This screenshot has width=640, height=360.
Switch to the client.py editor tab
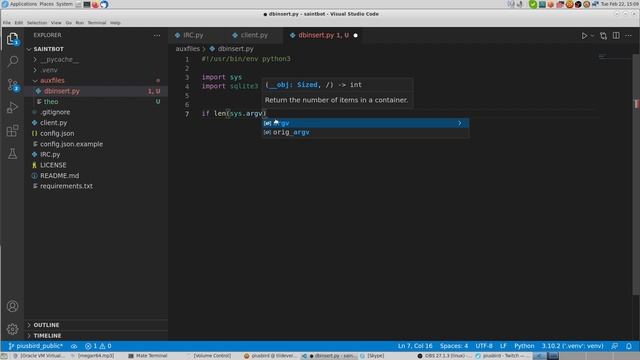pyautogui.click(x=254, y=36)
